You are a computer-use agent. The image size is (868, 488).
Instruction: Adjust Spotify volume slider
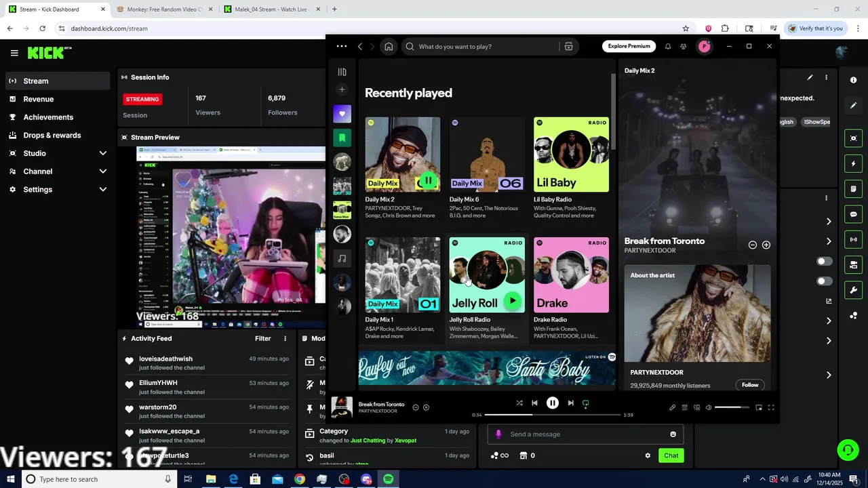(732, 407)
